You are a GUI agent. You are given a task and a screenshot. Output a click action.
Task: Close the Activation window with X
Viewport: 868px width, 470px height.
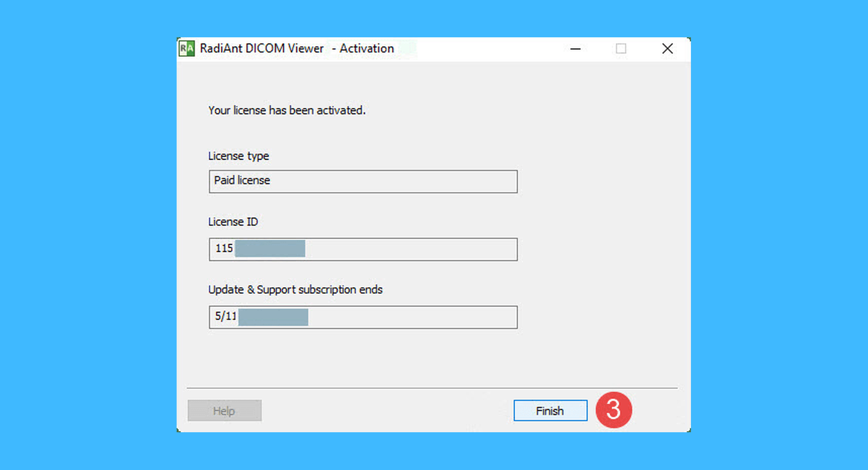[667, 49]
